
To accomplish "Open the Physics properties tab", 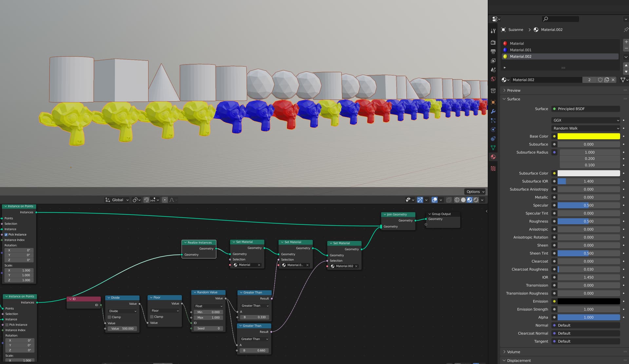I will click(493, 129).
